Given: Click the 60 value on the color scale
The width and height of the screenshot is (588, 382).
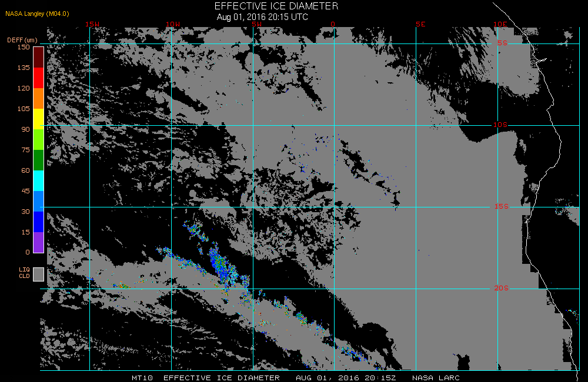Looking at the screenshot, I should tap(25, 170).
